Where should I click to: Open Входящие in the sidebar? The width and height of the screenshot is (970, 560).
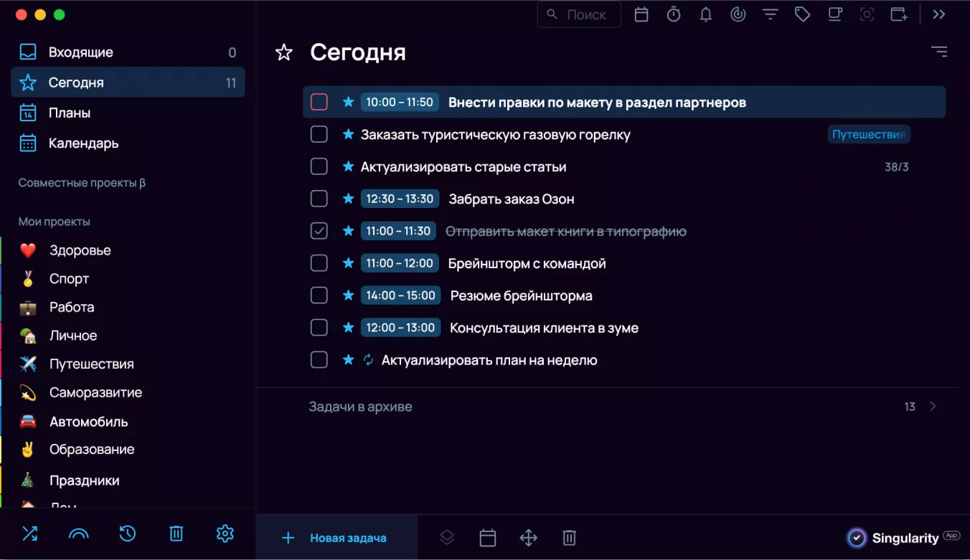pos(128,52)
